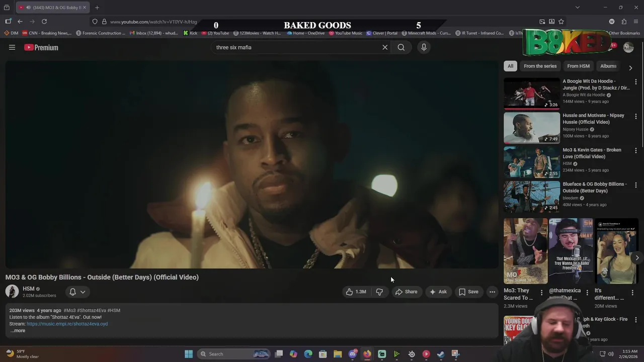This screenshot has height=362, width=644.
Task: Open options for A Boogie Jungle video
Action: click(x=635, y=82)
